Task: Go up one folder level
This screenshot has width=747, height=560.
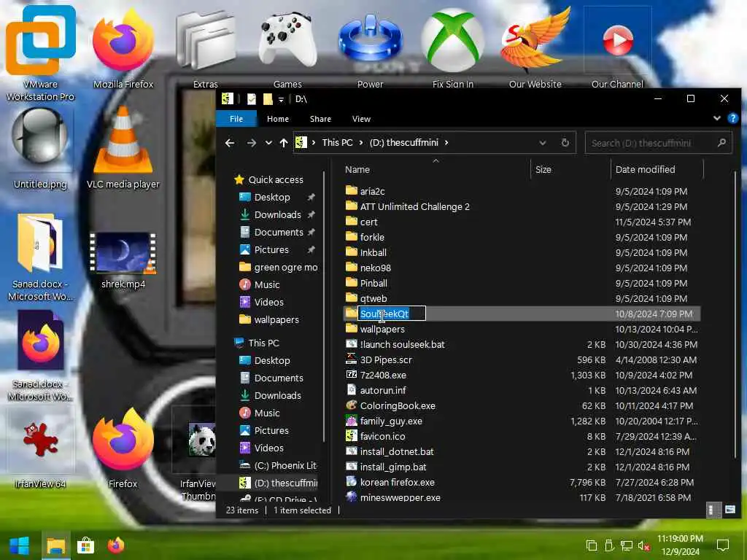Action: point(284,143)
